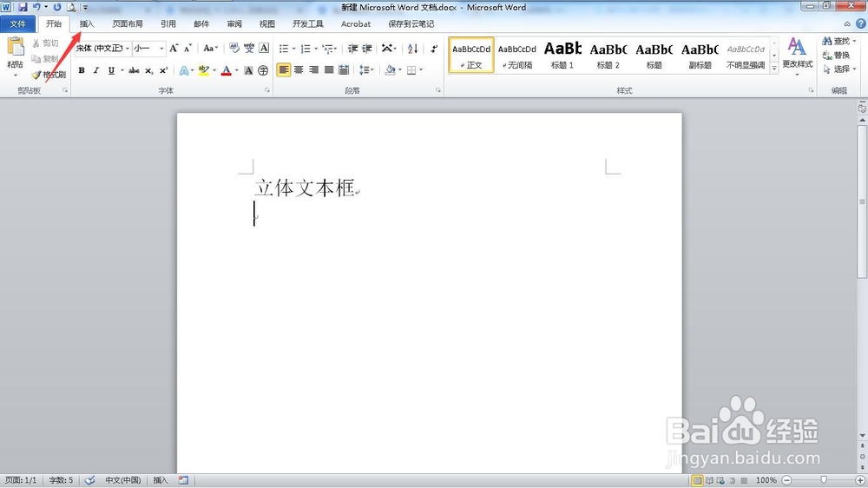Click the Undo arrow in Quick Access
This screenshot has width=868, height=488.
36,7
